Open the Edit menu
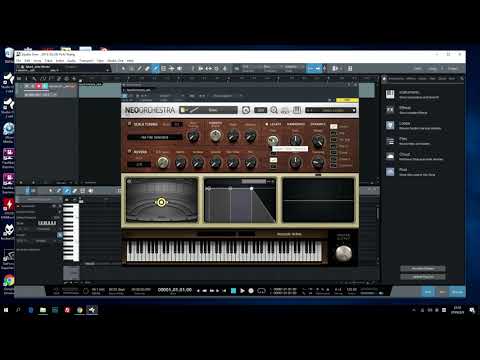The image size is (480, 360). 27,61
